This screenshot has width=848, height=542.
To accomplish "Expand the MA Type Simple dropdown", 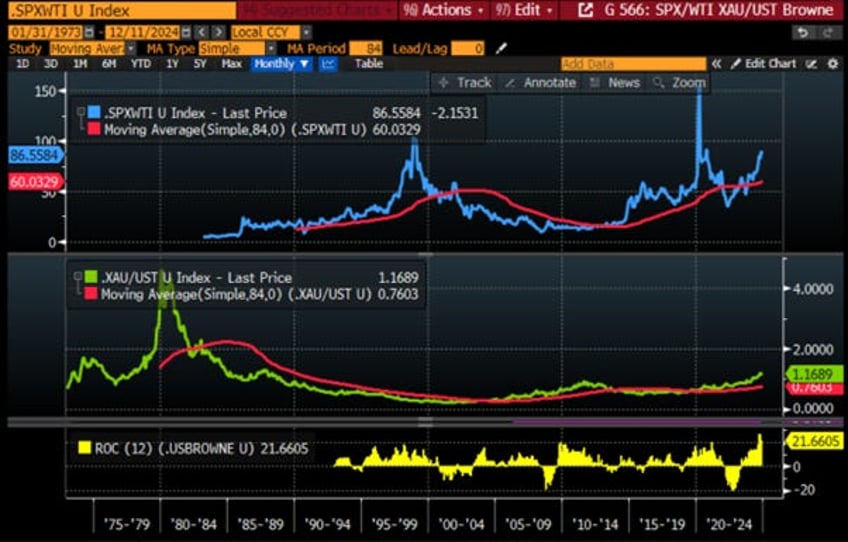I will coord(271,48).
